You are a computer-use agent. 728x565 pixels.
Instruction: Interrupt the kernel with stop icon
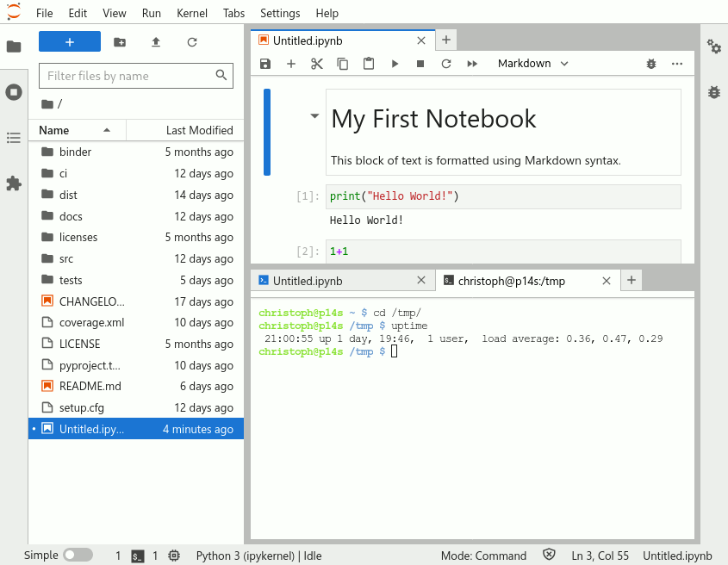tap(420, 64)
